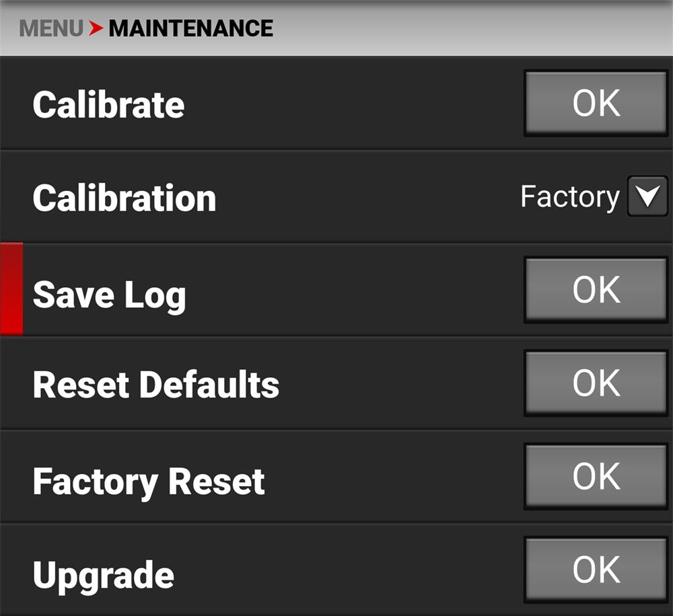
Task: Go back to MENU in breadcrumb
Action: 51,29
